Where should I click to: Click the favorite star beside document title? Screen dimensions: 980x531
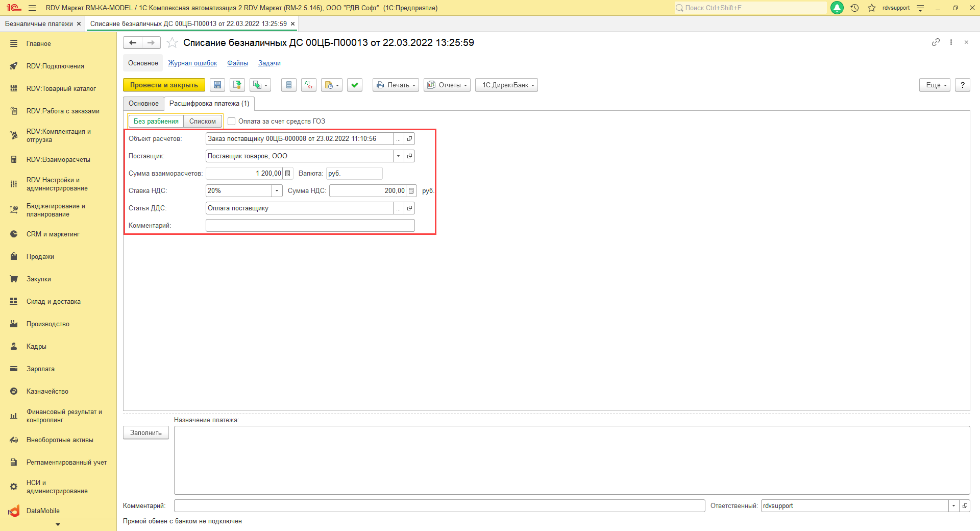(173, 43)
